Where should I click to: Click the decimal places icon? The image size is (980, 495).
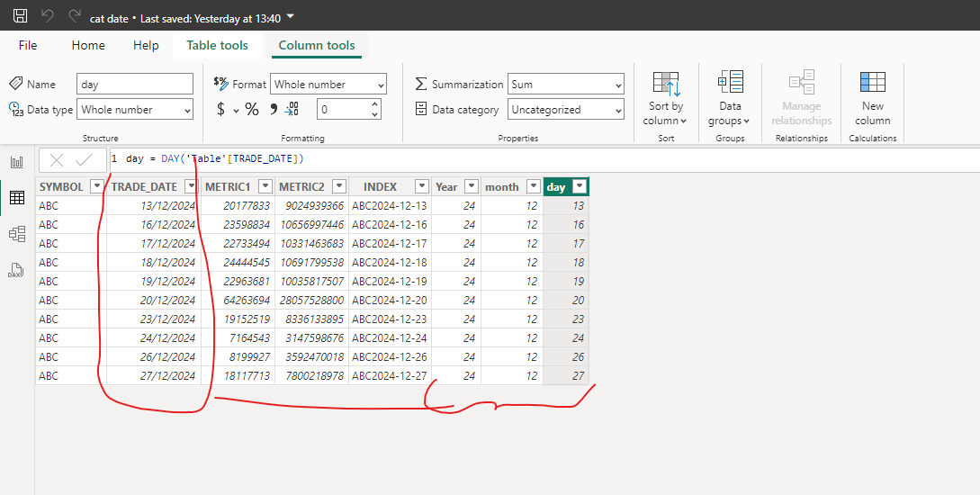(x=292, y=110)
